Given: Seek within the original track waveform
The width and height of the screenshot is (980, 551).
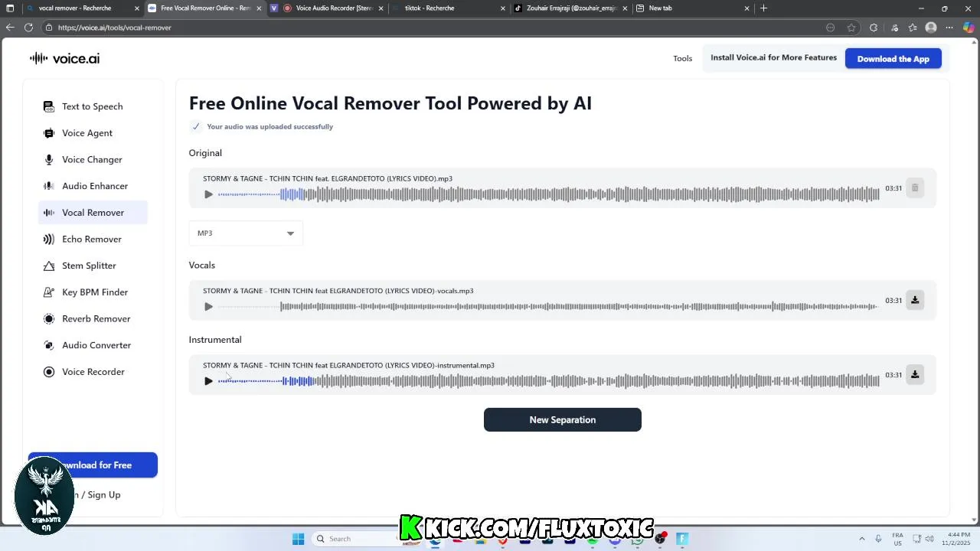Looking at the screenshot, I should point(548,194).
